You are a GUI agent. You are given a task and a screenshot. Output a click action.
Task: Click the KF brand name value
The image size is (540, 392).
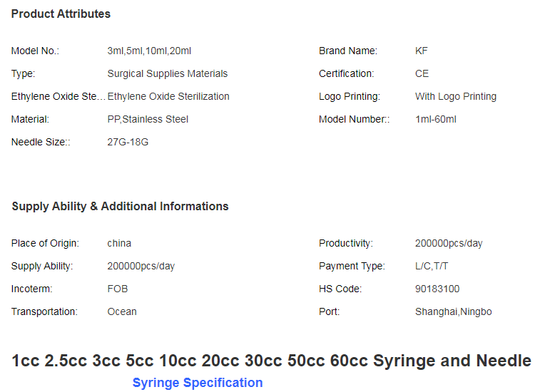click(x=421, y=51)
